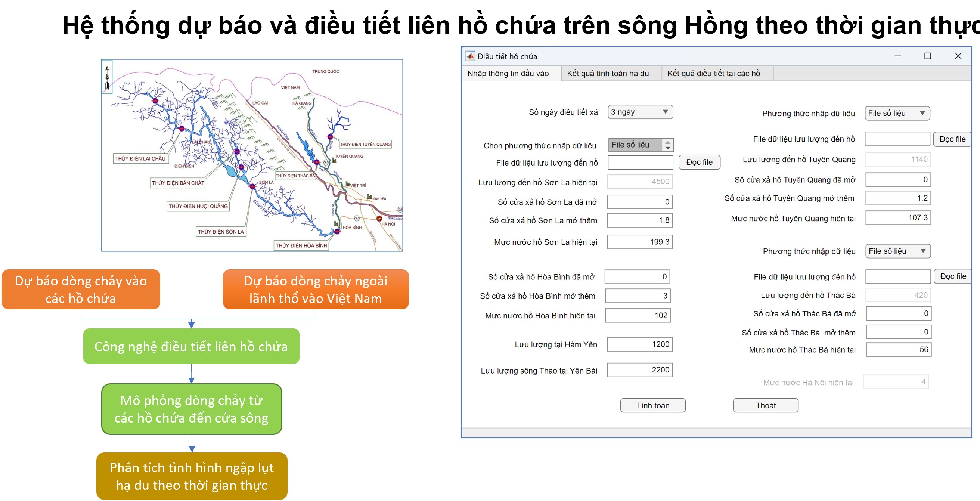Click 'Số cửa xả hồ Hòa Bình mở thêm' field

[638, 296]
